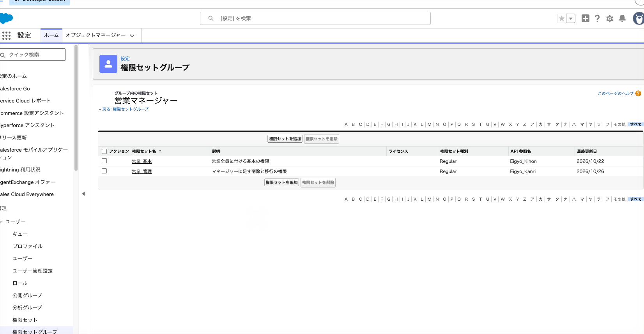
Task: Open the このページのヘルプ link
Action: point(616,94)
